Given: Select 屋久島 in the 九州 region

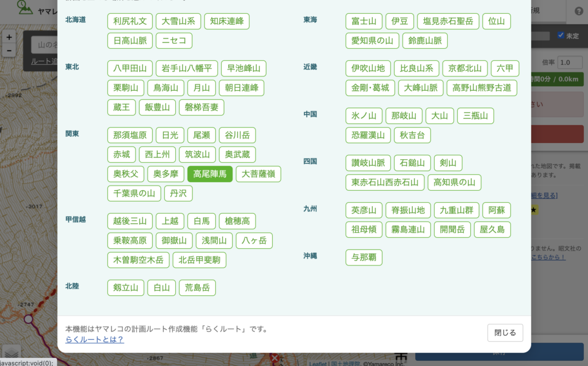Looking at the screenshot, I should (492, 229).
